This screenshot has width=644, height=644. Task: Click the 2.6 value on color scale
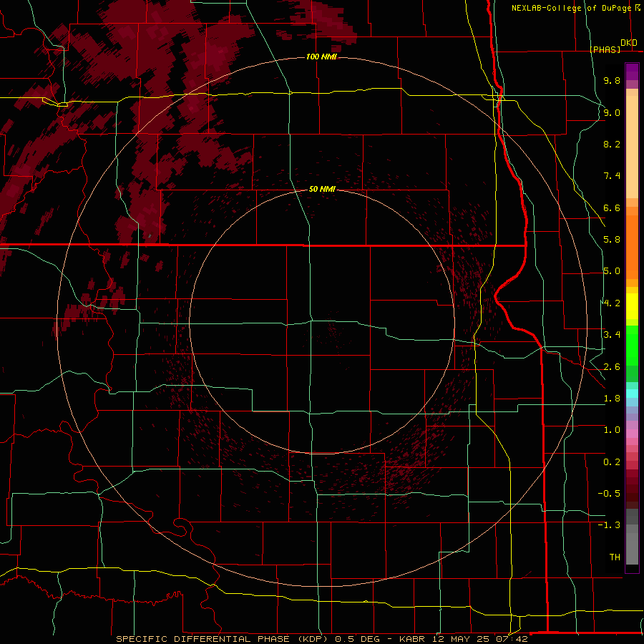612,367
